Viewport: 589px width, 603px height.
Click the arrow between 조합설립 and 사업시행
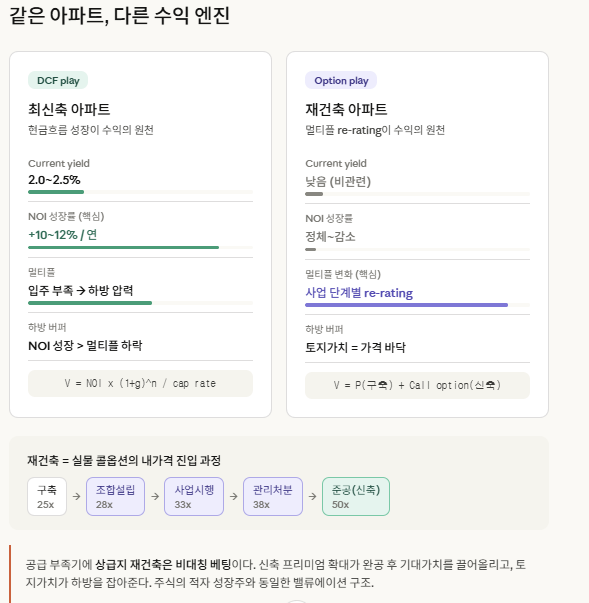[x=155, y=496]
